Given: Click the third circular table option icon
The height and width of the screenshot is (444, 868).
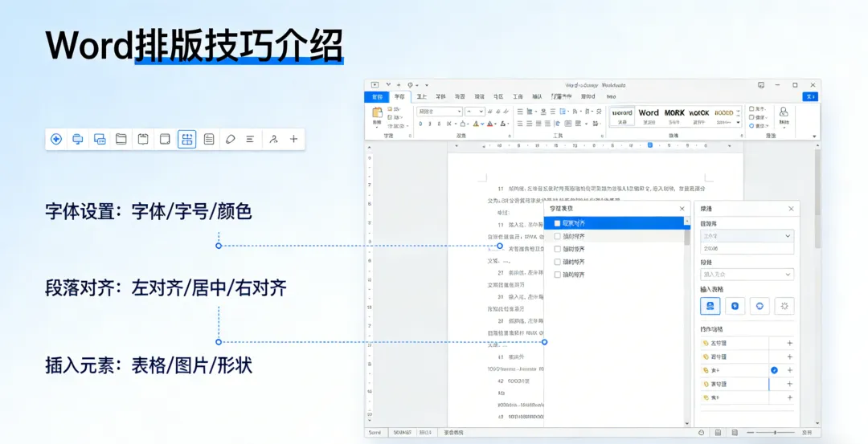Looking at the screenshot, I should point(759,306).
